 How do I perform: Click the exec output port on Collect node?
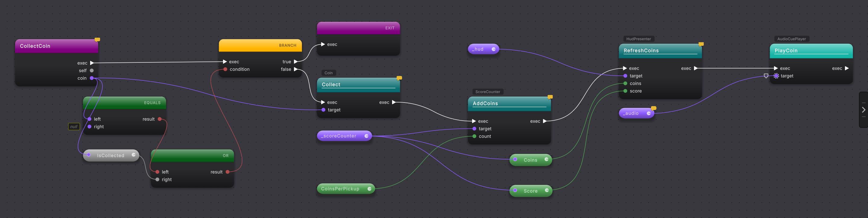(394, 103)
